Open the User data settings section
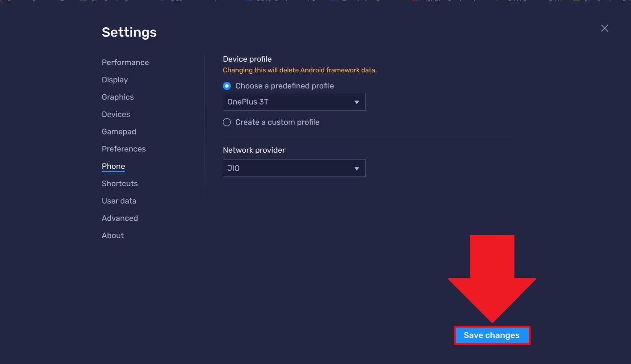 tap(119, 201)
